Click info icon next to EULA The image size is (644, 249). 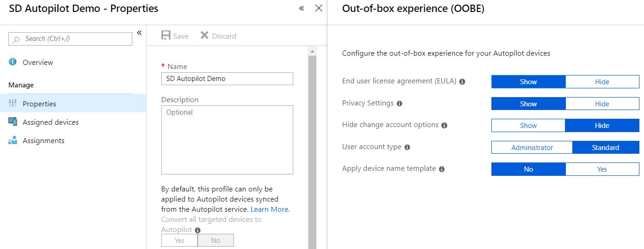pos(462,82)
